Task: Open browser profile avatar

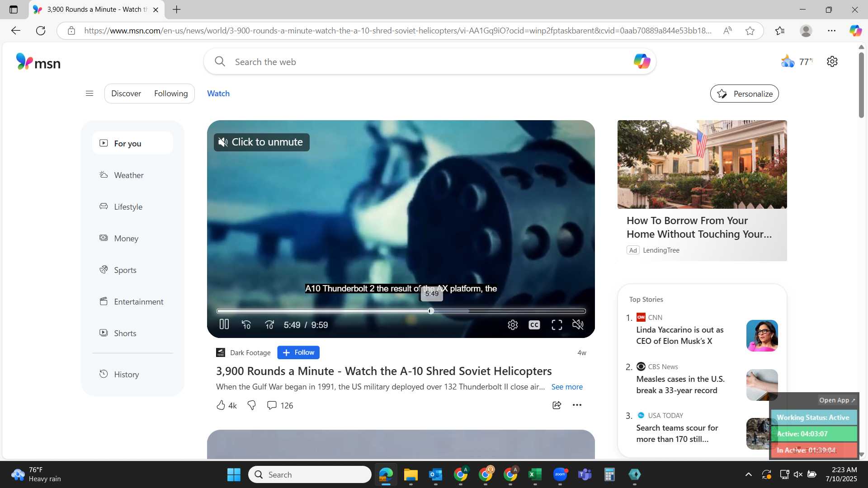Action: coord(806,31)
